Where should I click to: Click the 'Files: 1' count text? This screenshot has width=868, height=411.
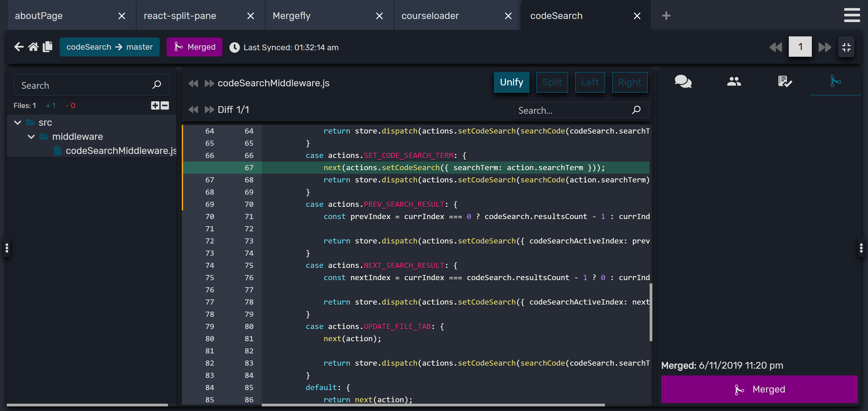(x=25, y=106)
